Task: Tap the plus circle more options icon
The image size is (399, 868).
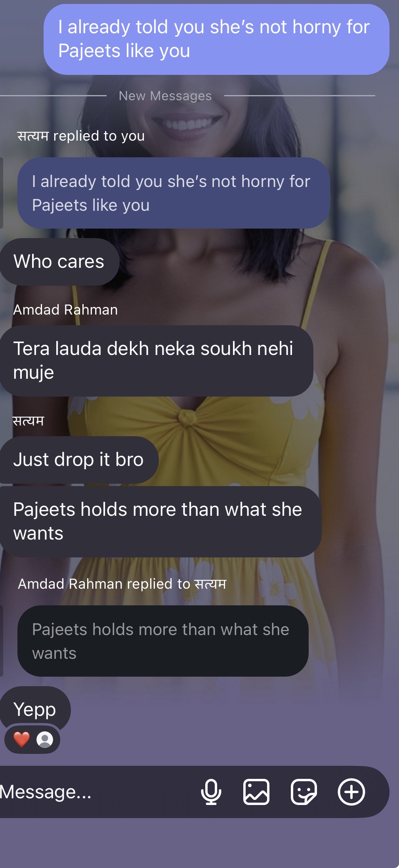Action: [x=351, y=792]
